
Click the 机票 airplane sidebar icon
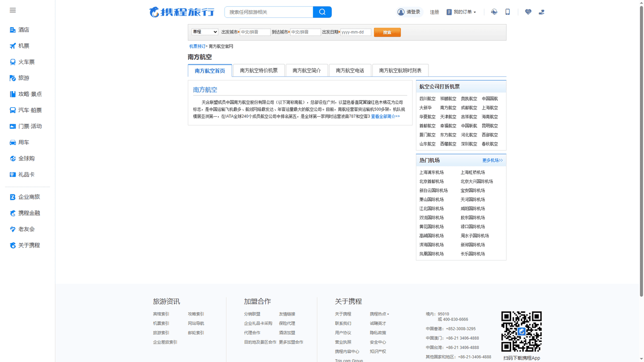tap(13, 46)
